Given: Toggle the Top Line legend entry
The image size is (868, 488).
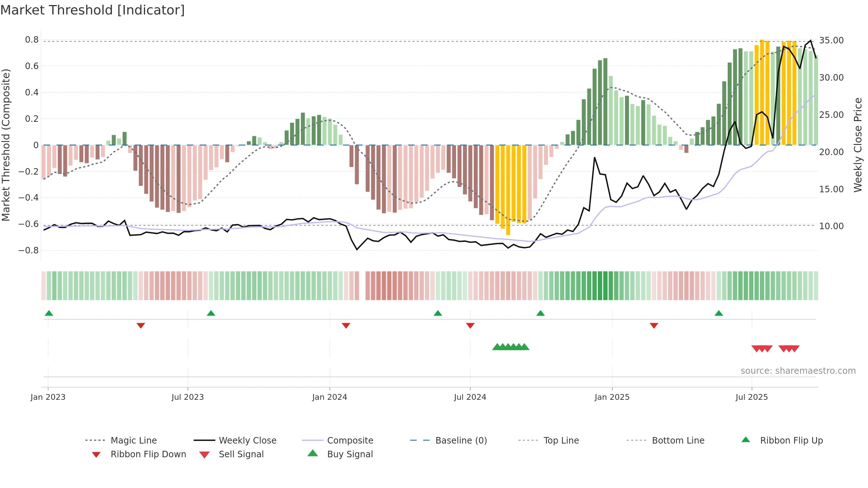Looking at the screenshot, I should (548, 440).
